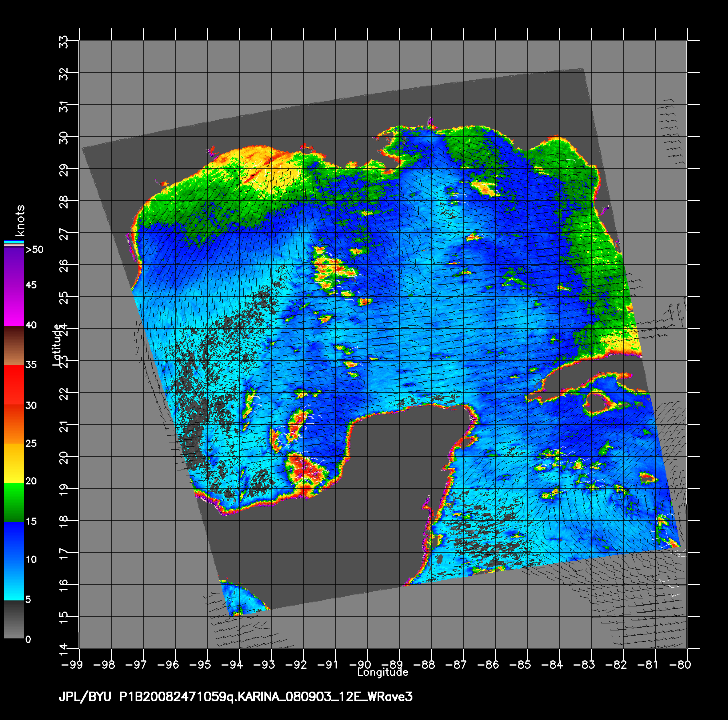Click the JPL/BYU KARINA_080903 caption text

click(x=236, y=697)
